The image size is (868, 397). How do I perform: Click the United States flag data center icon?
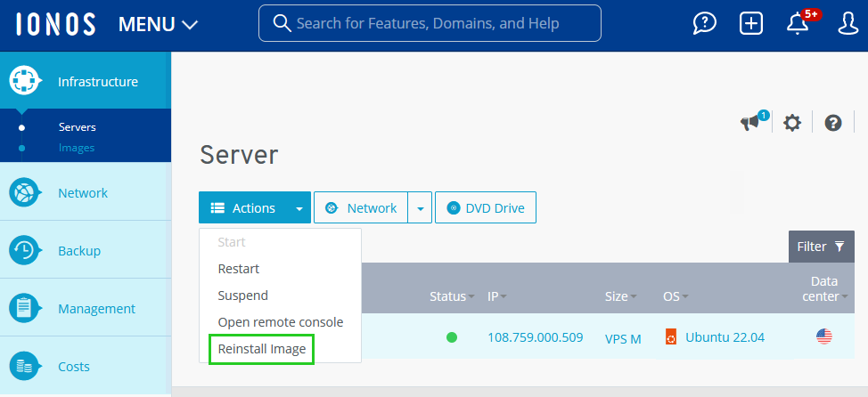(823, 336)
